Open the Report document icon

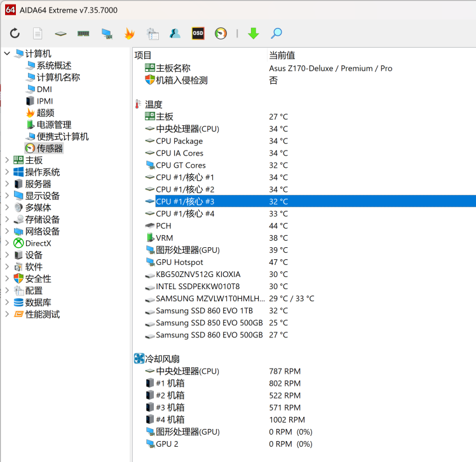(x=37, y=34)
